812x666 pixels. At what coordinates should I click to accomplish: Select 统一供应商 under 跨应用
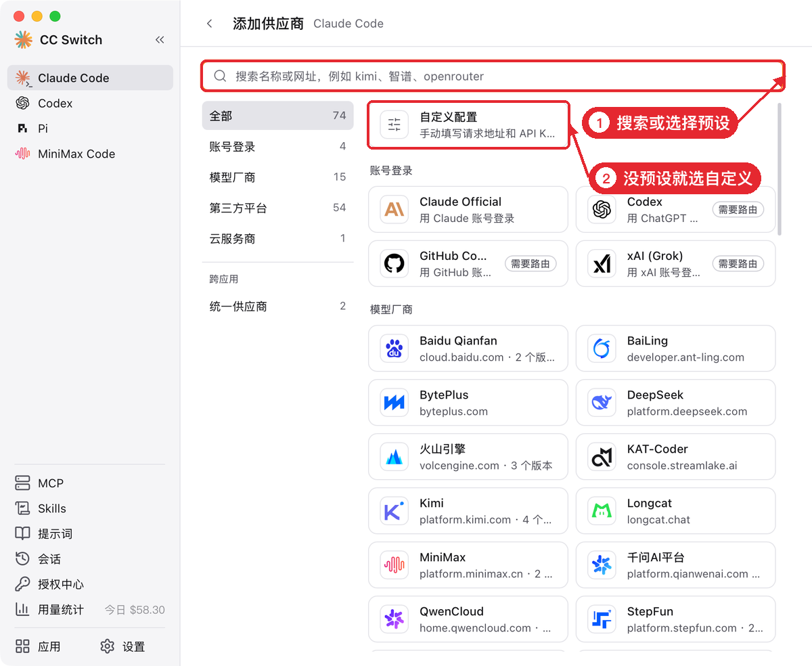pyautogui.click(x=277, y=306)
